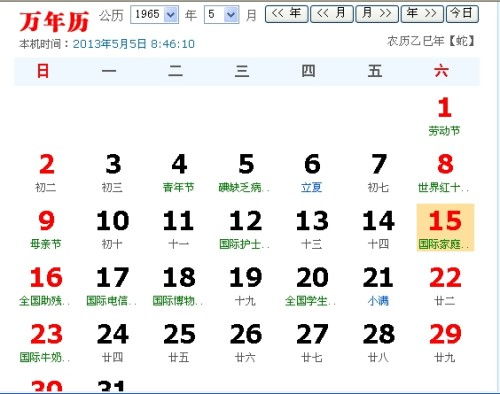Select date 21 小满
This screenshot has height=394, width=500.
click(x=379, y=286)
